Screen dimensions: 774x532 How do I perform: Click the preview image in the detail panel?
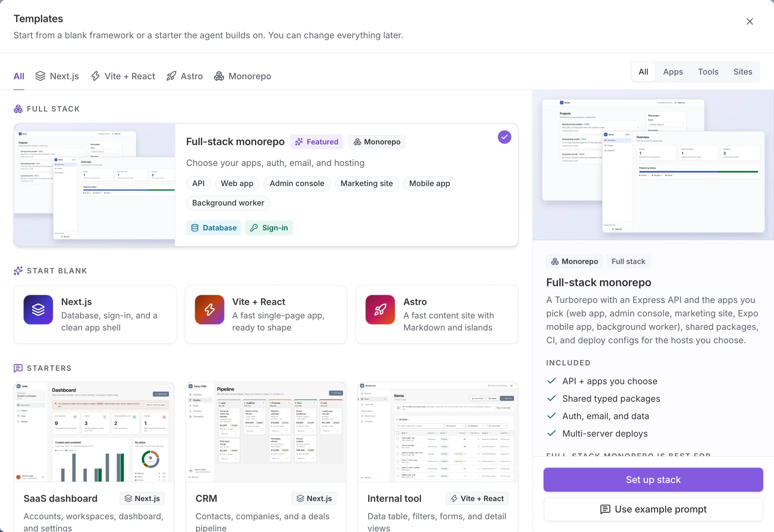[x=653, y=165]
